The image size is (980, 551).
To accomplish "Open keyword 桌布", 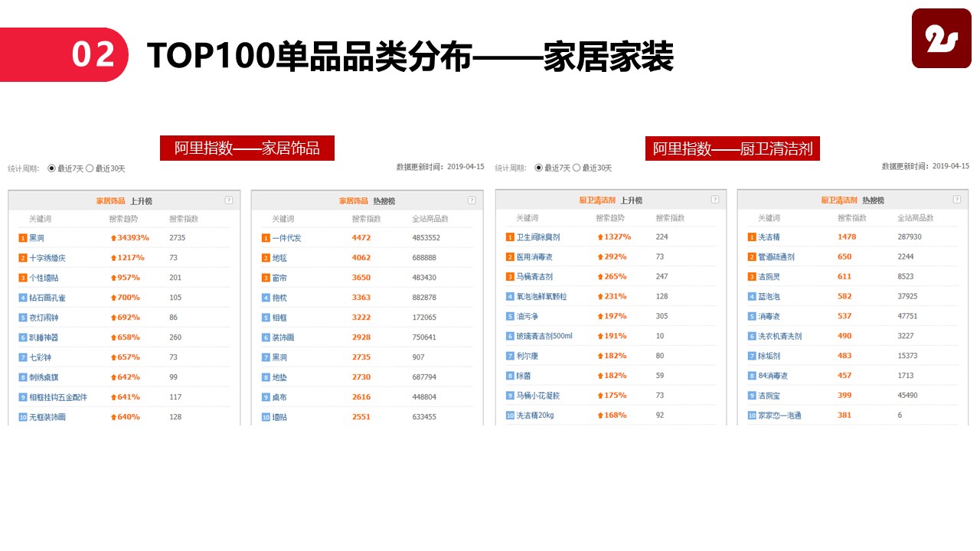I will 279,397.
